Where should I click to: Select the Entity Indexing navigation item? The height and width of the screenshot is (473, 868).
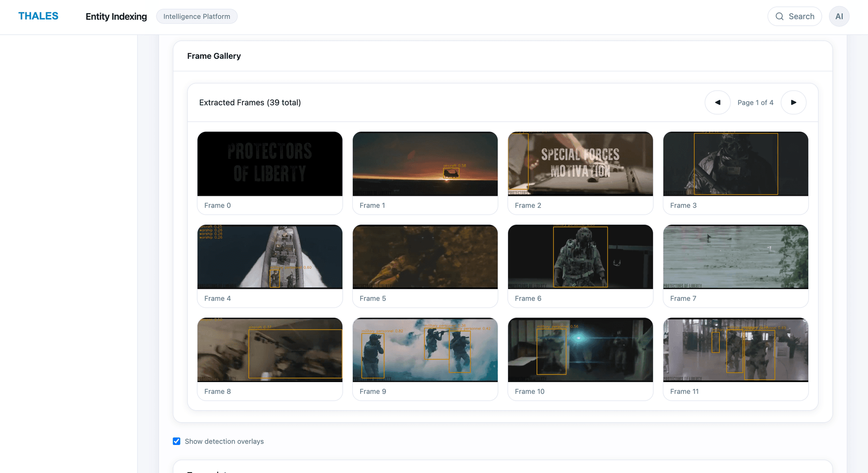(116, 16)
